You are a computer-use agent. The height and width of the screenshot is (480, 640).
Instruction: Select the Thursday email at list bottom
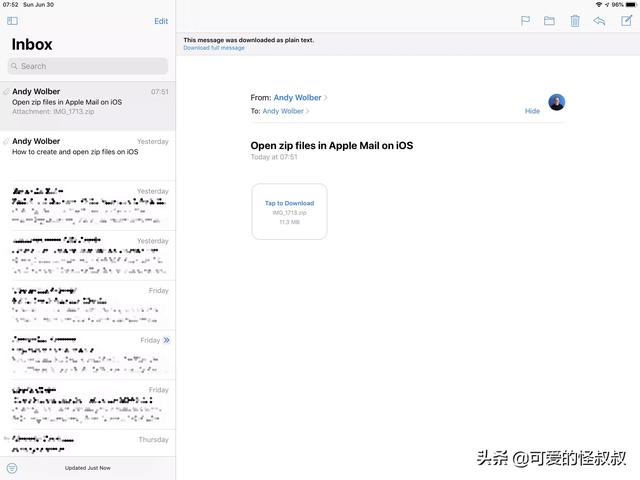88,444
